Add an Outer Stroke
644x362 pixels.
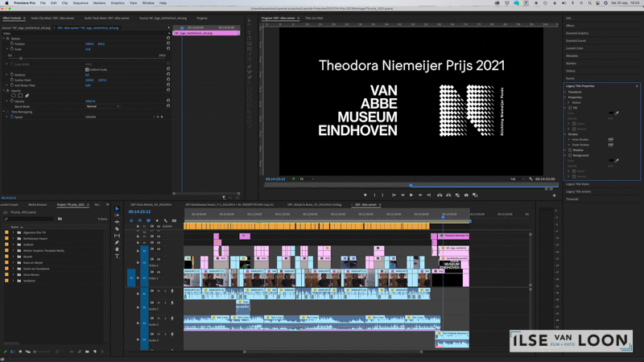611,145
